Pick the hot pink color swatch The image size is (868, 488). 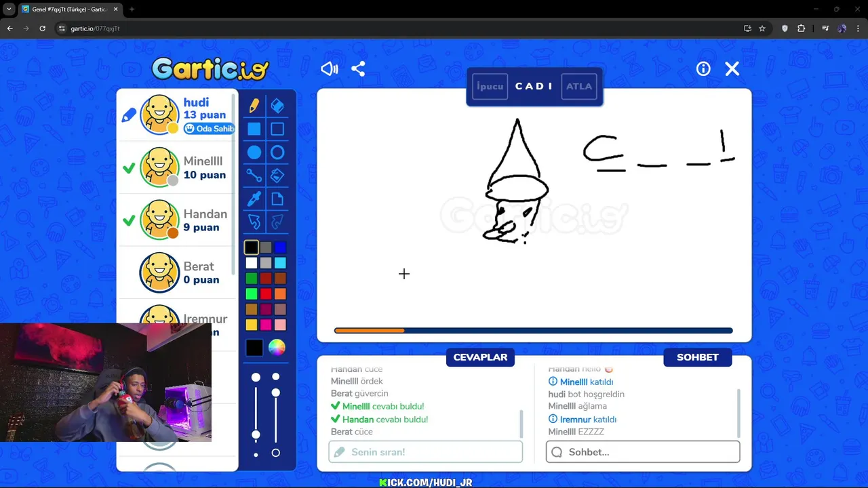[266, 325]
